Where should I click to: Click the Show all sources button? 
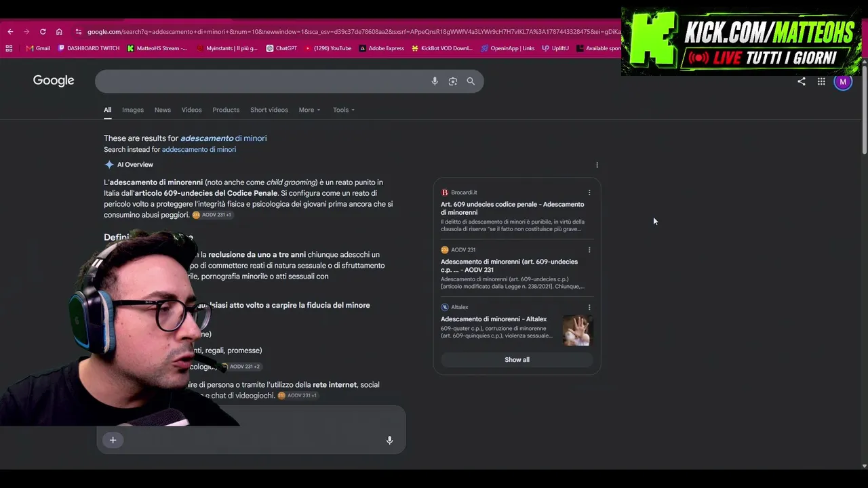[x=517, y=360]
